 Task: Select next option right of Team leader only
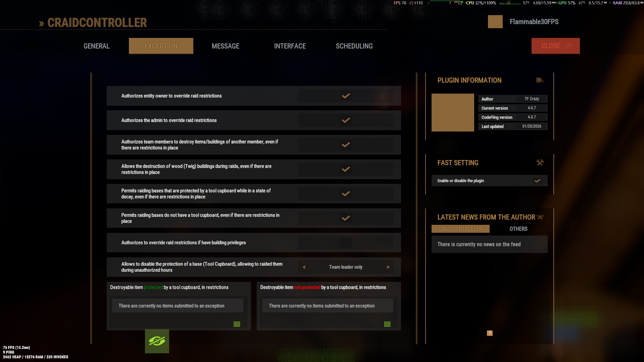[x=388, y=267]
